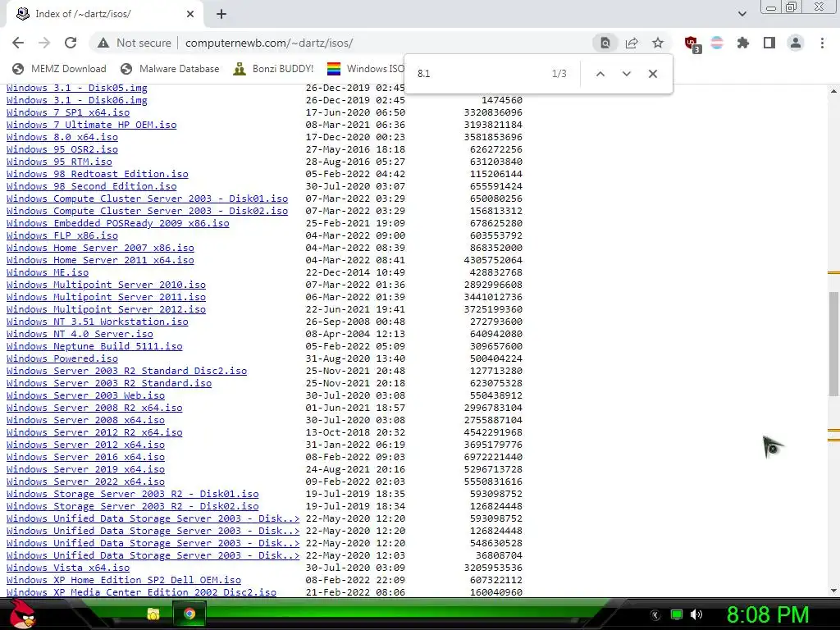
Task: Download Windows_Server_2022_x64.iso
Action: (x=85, y=482)
